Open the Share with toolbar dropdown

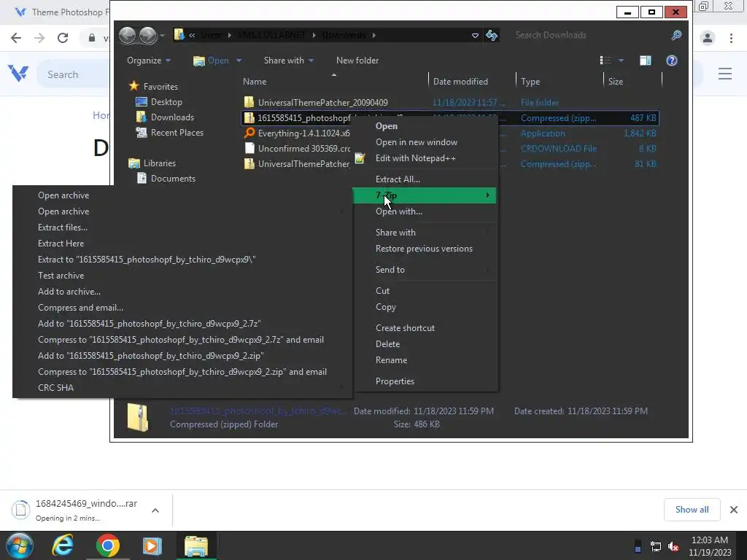click(x=289, y=61)
